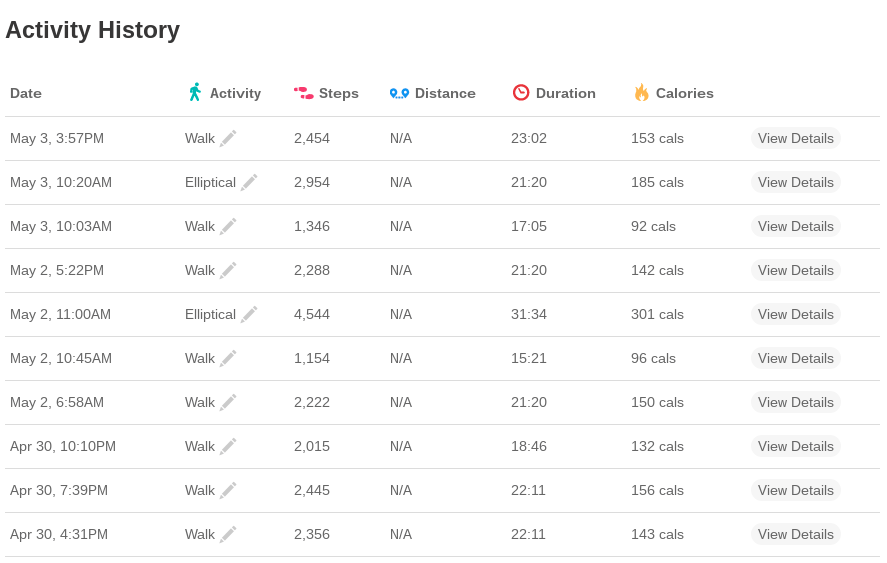This screenshot has height=563, width=887.
Task: Click pencil icon for Apr 30, 4:31PM walk
Action: (x=228, y=534)
